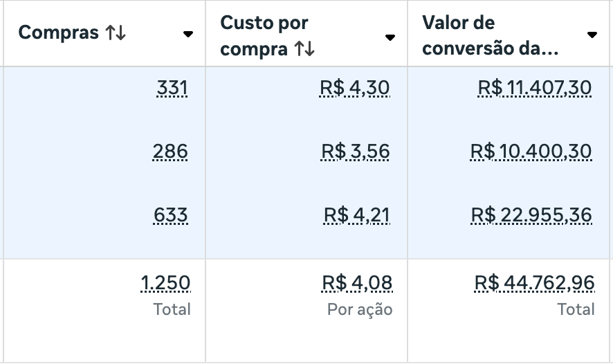Select the 633 purchases value

171,215
